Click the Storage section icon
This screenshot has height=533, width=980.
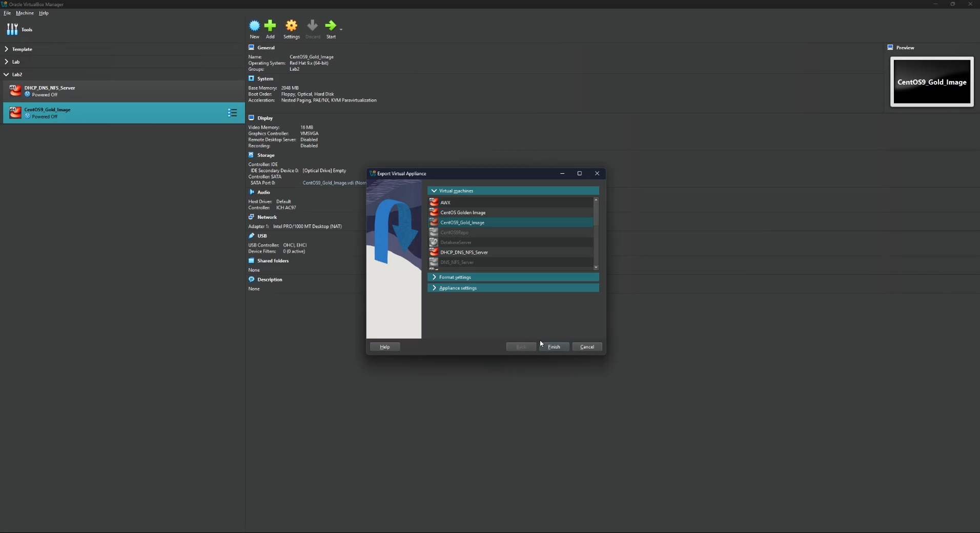point(251,155)
